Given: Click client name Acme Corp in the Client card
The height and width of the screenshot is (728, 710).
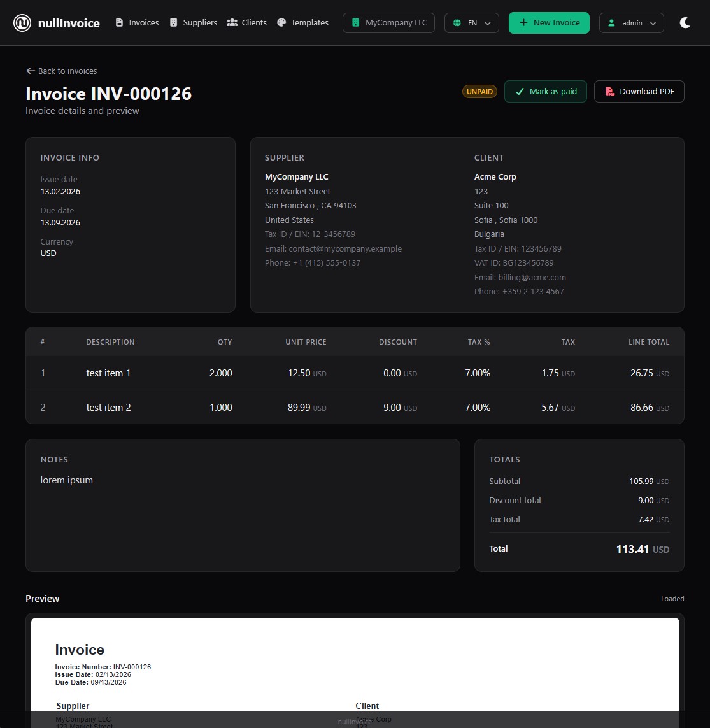Looking at the screenshot, I should [495, 176].
